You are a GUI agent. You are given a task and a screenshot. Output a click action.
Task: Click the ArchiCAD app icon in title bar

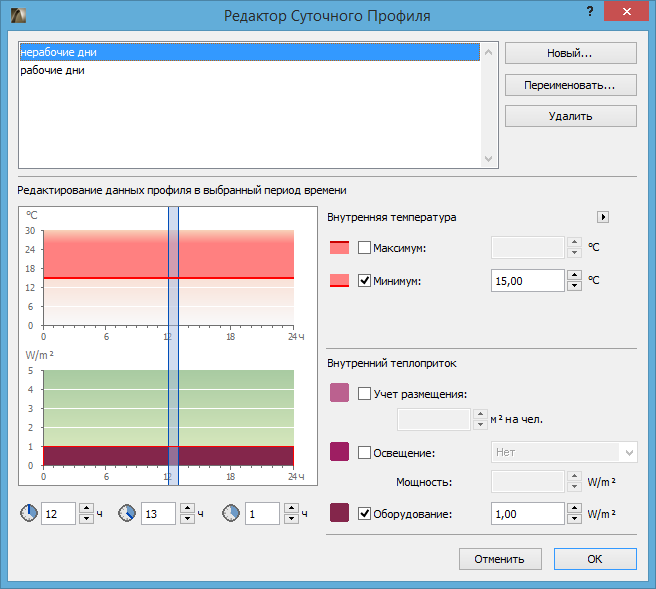(x=18, y=16)
